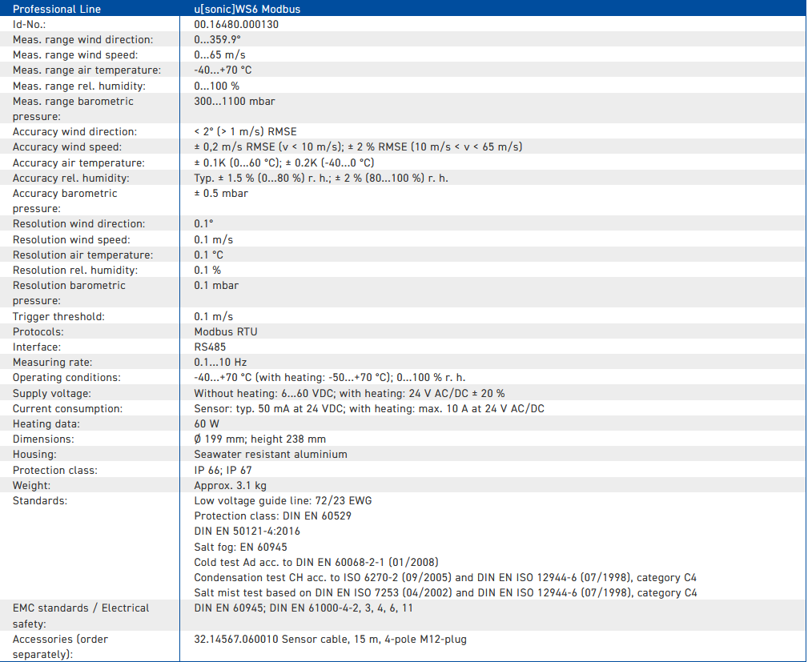The height and width of the screenshot is (662, 812).
Task: Click the 'Heating data:' label
Action: click(46, 424)
